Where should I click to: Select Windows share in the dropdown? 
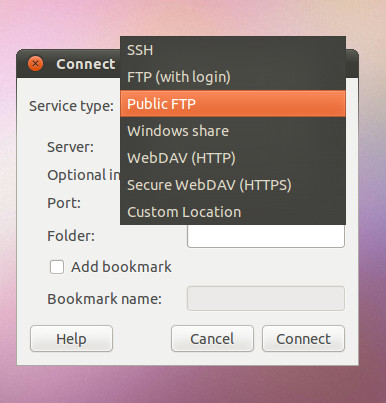tap(233, 131)
